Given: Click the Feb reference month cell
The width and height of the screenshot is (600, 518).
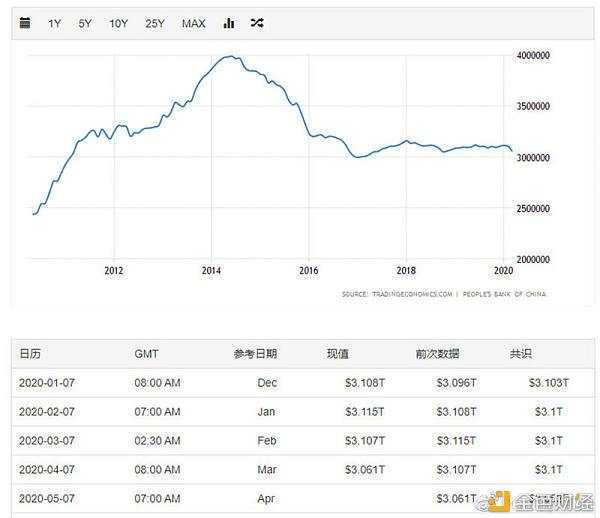Looking at the screenshot, I should 267,441.
